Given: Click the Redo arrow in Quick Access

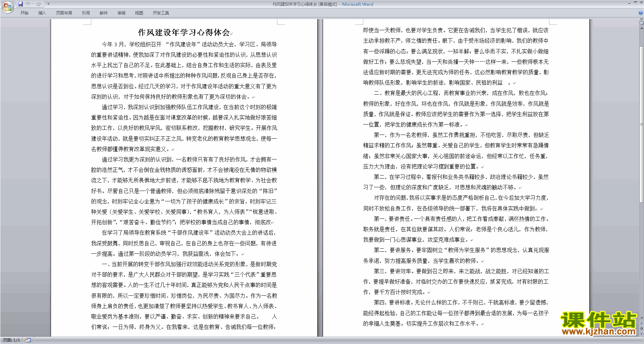Looking at the screenshot, I should (x=39, y=4).
